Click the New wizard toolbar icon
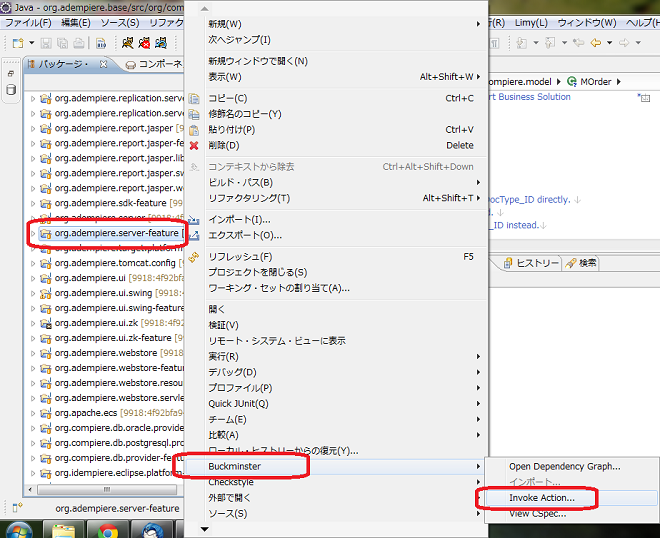Screen dimensions: 660x538 pos(18,43)
